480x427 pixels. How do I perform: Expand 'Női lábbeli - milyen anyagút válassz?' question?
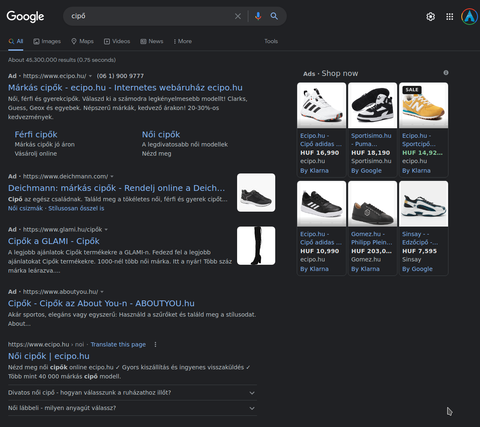pyautogui.click(x=132, y=408)
